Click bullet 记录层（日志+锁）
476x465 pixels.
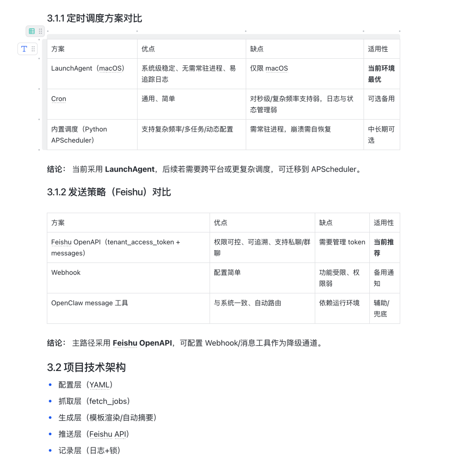click(x=89, y=450)
